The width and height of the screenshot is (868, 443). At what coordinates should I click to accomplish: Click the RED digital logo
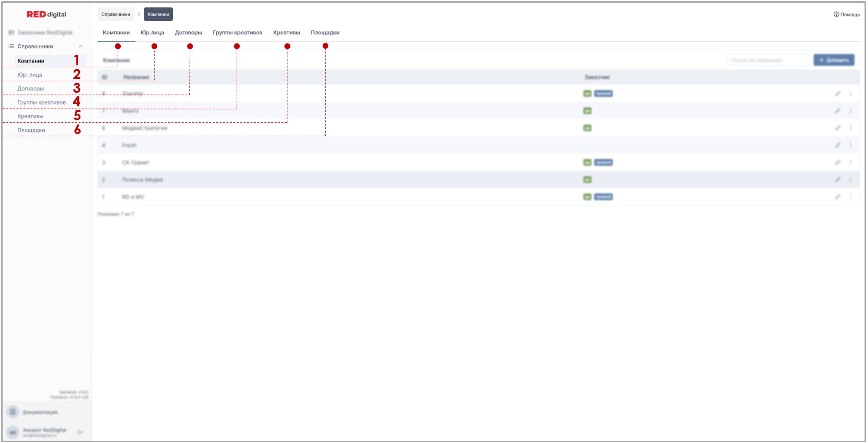click(x=46, y=14)
